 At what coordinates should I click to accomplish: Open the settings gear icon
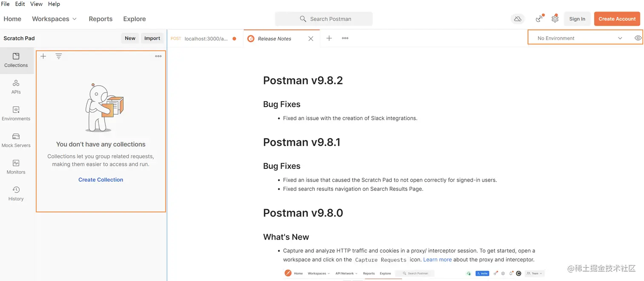pos(555,19)
